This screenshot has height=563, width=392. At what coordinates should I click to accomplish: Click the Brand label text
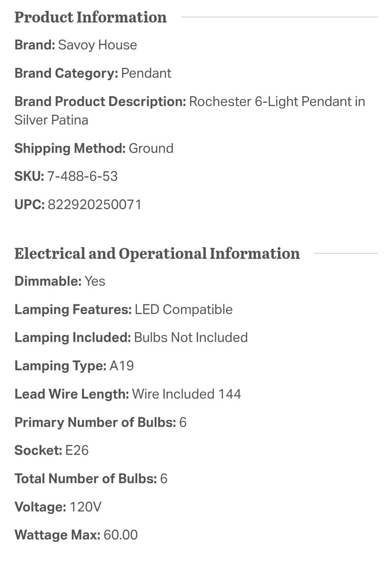[x=35, y=45]
